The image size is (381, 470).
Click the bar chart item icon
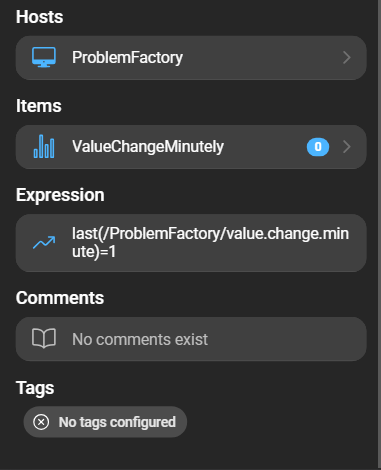[x=44, y=146]
